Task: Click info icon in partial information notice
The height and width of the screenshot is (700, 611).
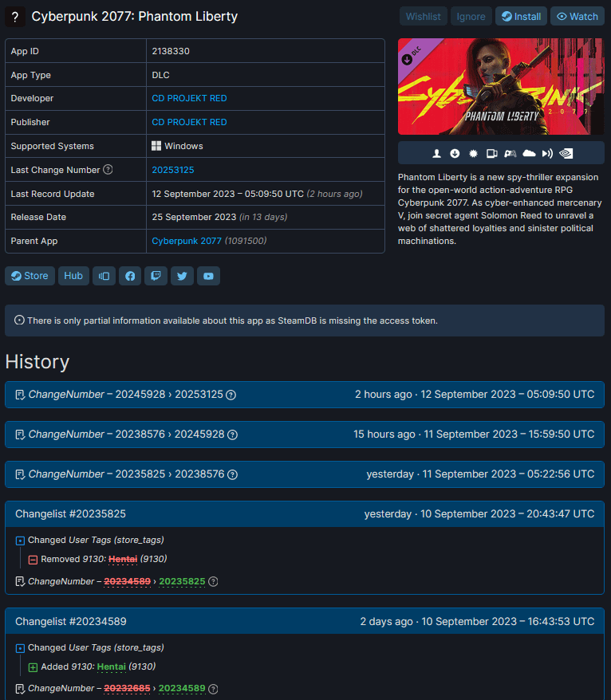Action: click(19, 320)
